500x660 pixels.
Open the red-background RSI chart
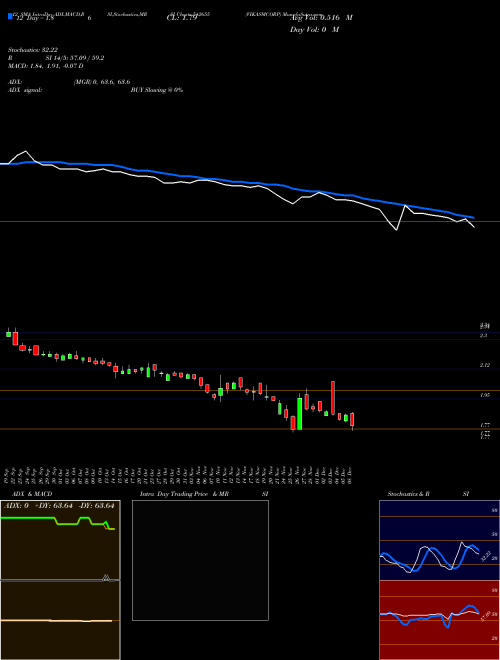tap(439, 620)
